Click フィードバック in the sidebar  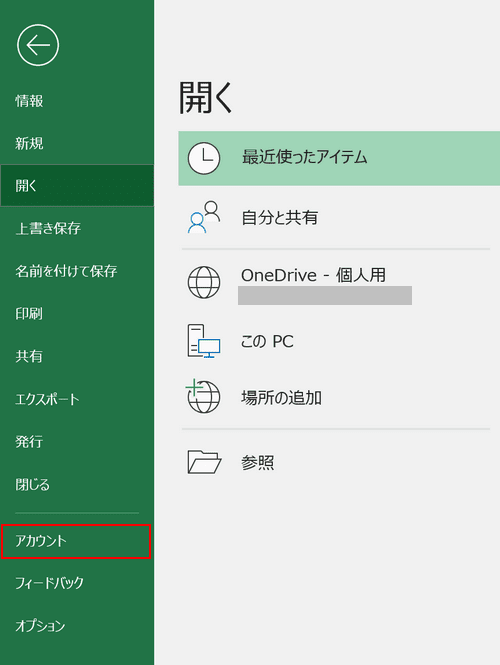(77, 583)
